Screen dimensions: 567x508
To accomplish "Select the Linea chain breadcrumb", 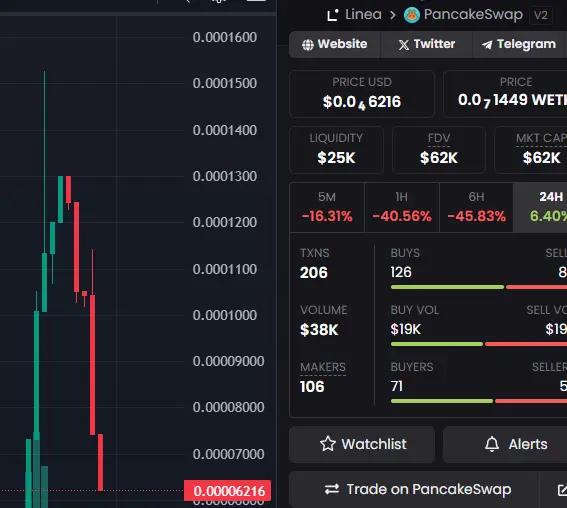I will [x=354, y=15].
